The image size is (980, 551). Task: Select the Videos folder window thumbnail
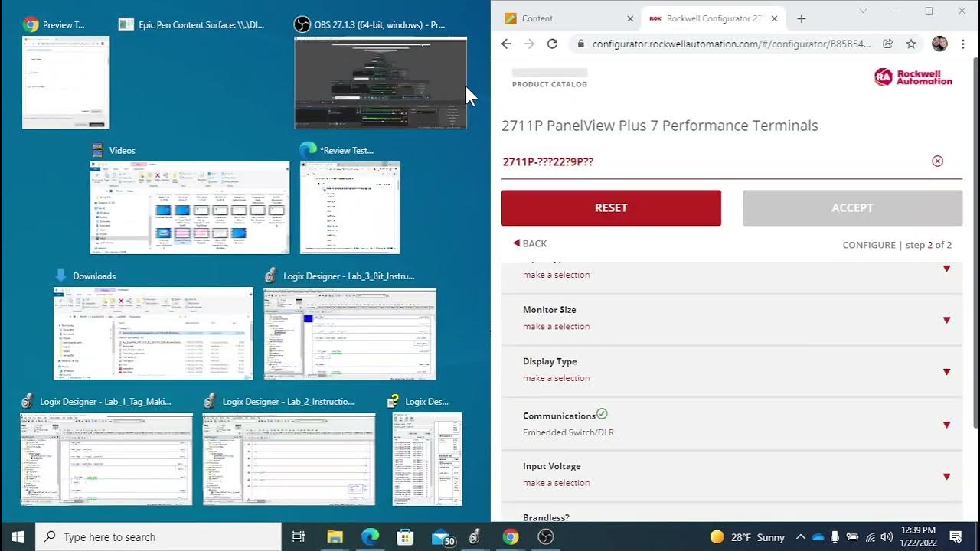pyautogui.click(x=190, y=207)
